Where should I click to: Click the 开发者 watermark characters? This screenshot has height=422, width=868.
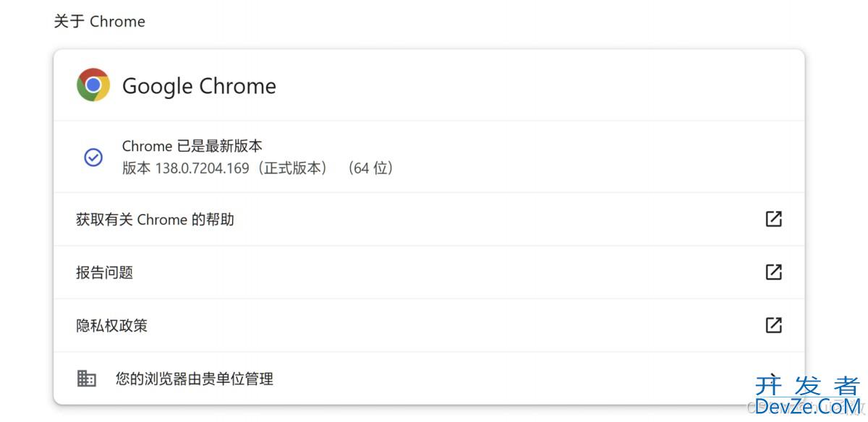(x=807, y=386)
